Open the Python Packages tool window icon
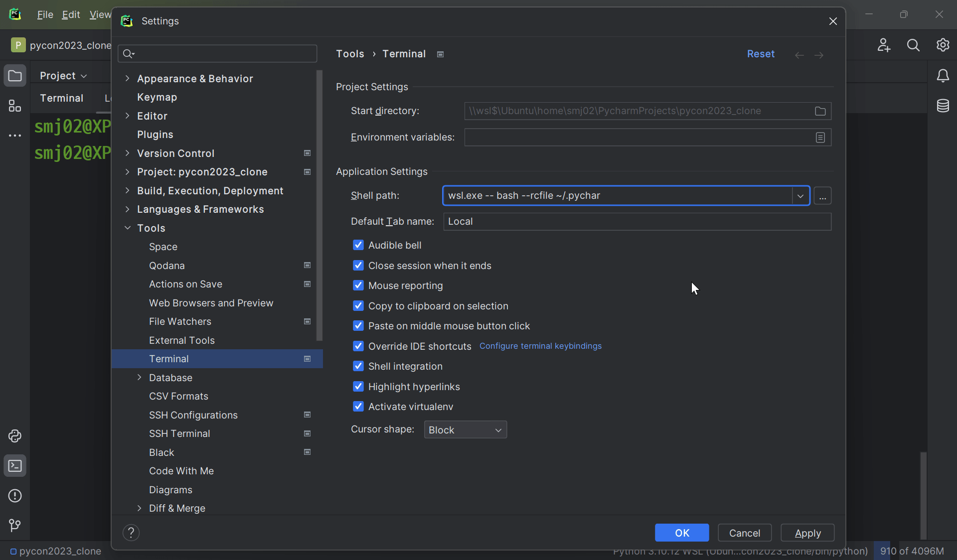The width and height of the screenshot is (957, 560). 15,436
